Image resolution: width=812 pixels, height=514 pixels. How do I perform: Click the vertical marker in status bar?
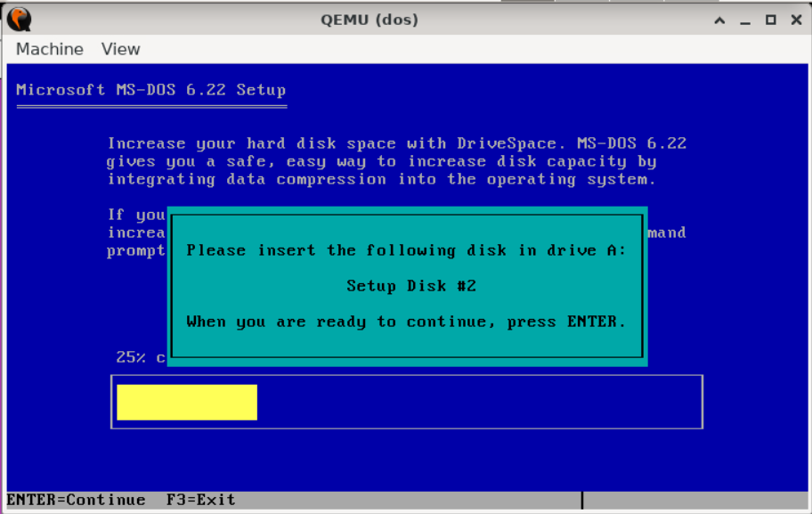coord(582,500)
